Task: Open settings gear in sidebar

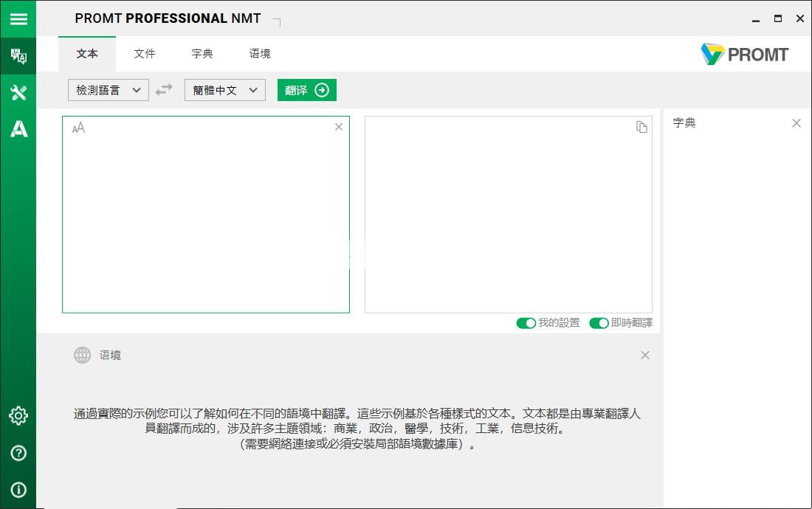Action: 18,415
